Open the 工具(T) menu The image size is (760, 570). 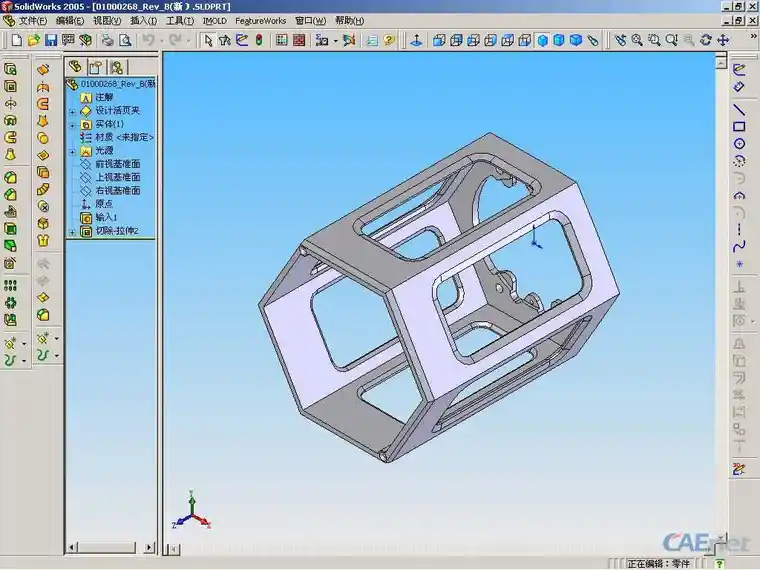180,21
